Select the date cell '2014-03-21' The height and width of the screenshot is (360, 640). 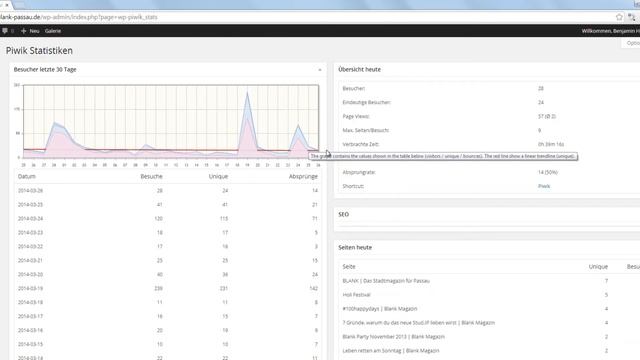coord(30,260)
